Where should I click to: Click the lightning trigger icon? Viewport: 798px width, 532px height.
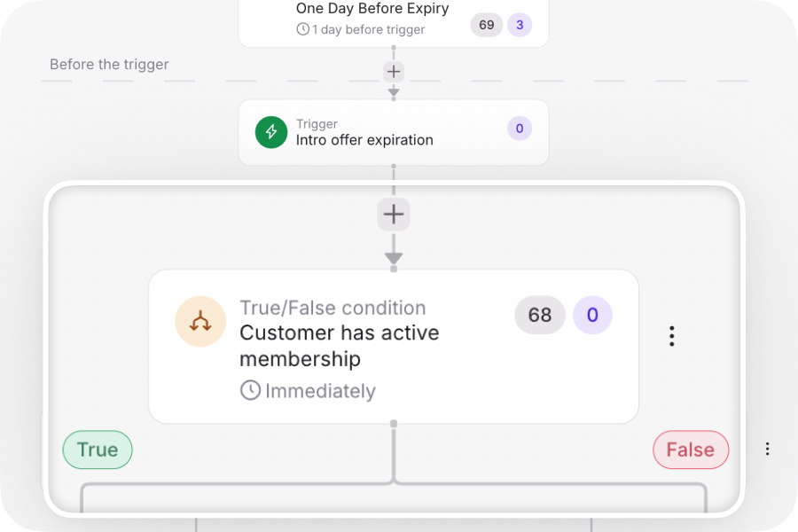click(x=271, y=132)
